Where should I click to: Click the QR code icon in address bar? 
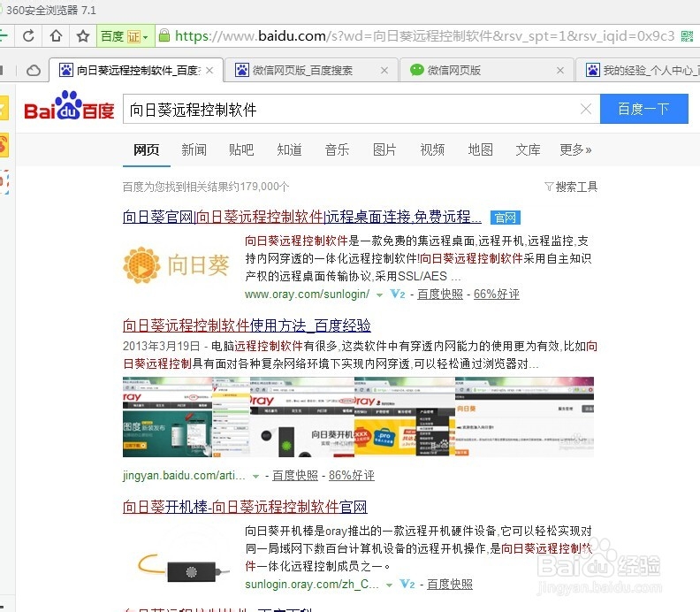(x=688, y=36)
